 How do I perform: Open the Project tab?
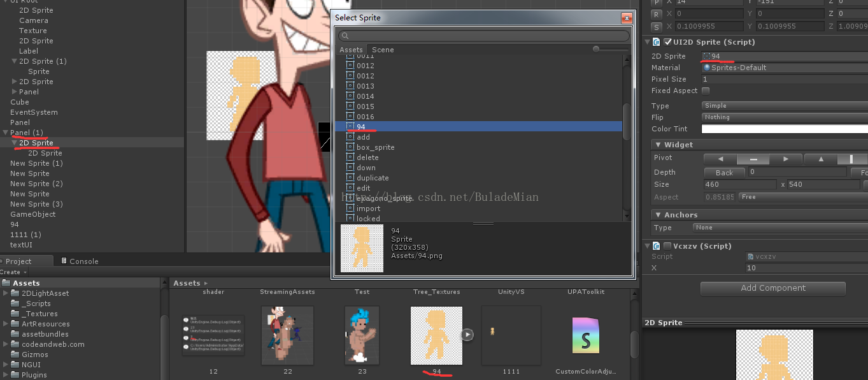point(27,261)
